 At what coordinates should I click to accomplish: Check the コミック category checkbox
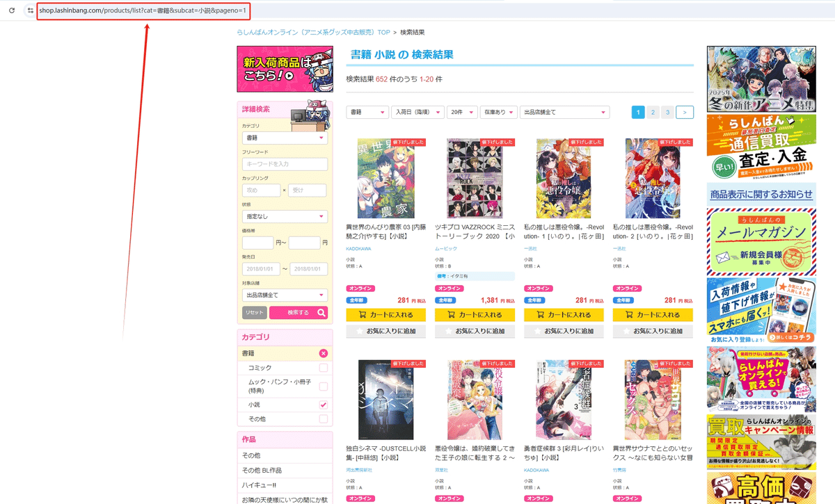[323, 368]
